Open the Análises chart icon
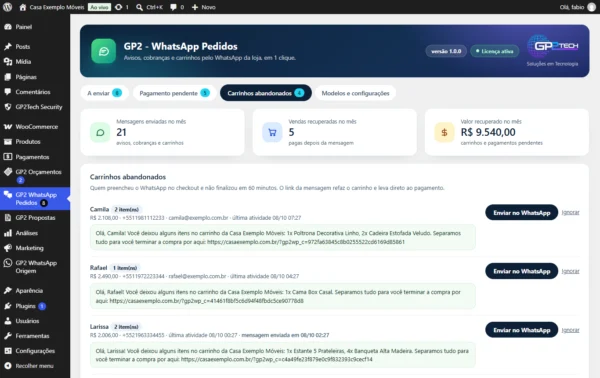The width and height of the screenshot is (600, 378). 8,233
